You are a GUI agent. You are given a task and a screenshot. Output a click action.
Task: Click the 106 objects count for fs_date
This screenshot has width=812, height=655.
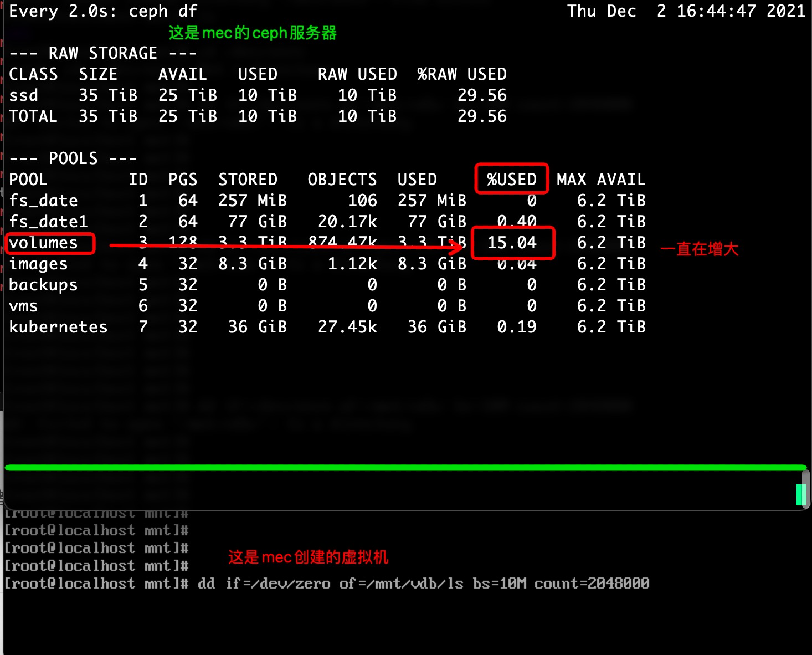pyautogui.click(x=362, y=201)
